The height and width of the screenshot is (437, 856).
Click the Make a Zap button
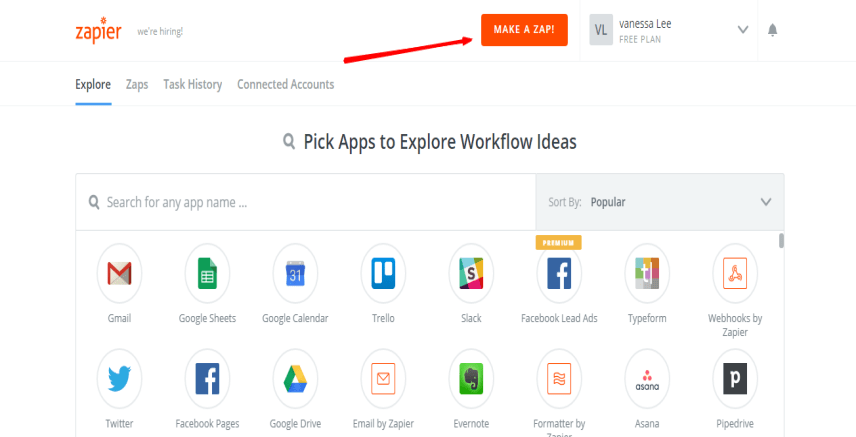click(524, 30)
